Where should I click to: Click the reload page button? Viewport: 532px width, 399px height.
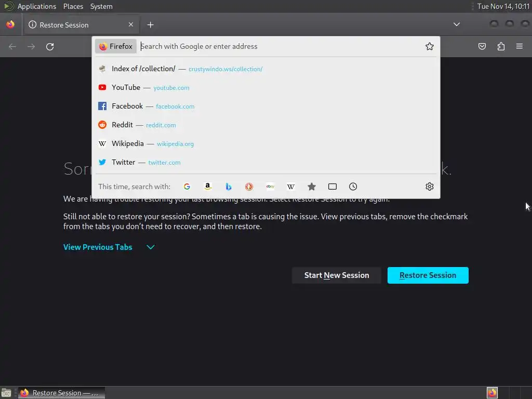[x=50, y=46]
